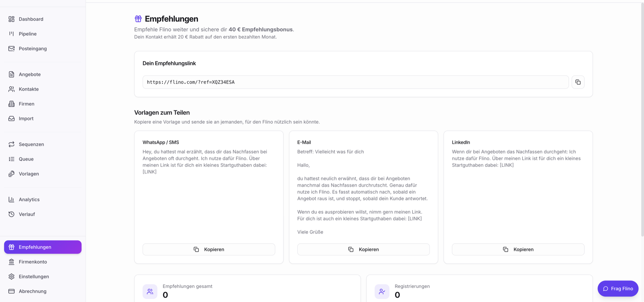Click the "Empfehlungen gesamt" label

(187, 286)
